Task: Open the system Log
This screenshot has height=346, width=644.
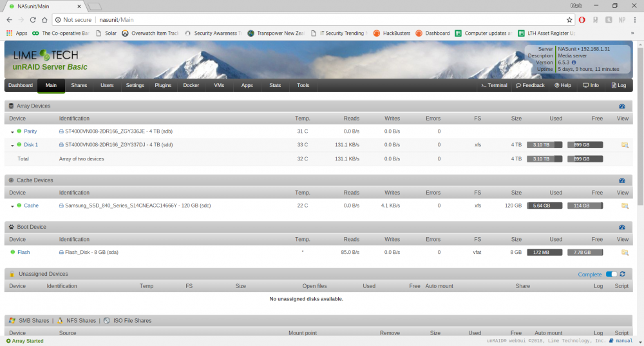Action: click(618, 86)
